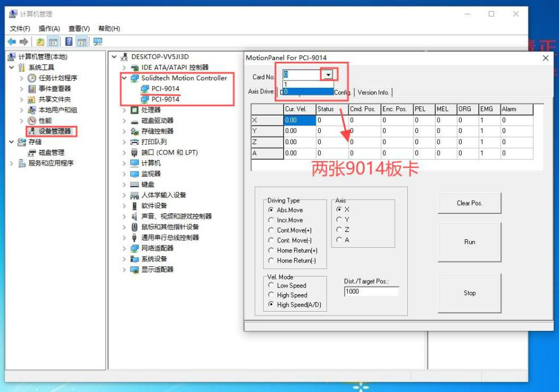
Task: Select the Incr.Move driving type
Action: pyautogui.click(x=271, y=220)
